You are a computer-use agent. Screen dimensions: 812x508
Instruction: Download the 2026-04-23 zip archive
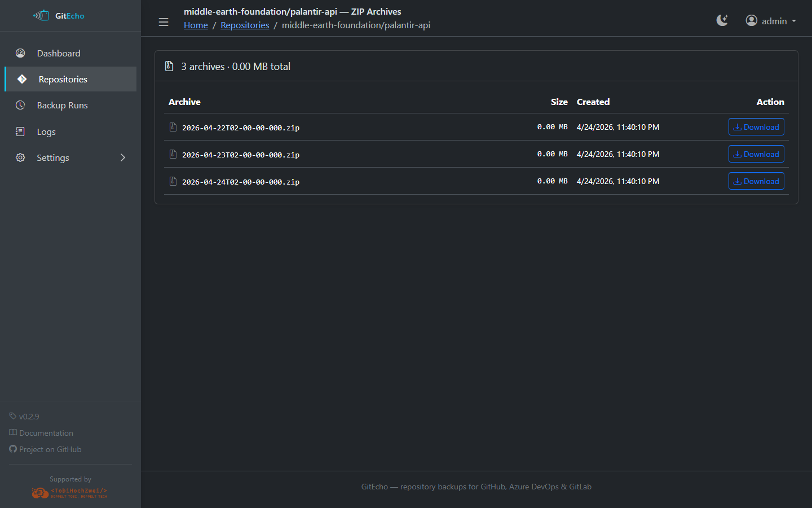pyautogui.click(x=756, y=154)
